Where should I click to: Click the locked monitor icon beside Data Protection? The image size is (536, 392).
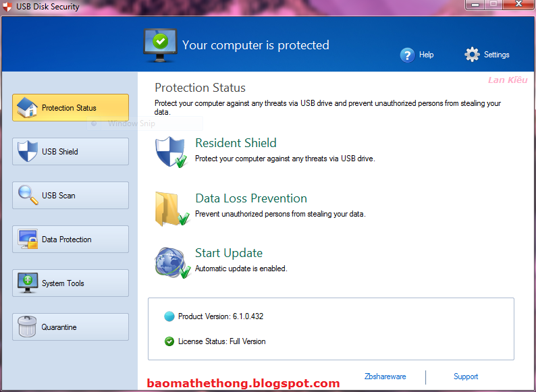pyautogui.click(x=28, y=240)
